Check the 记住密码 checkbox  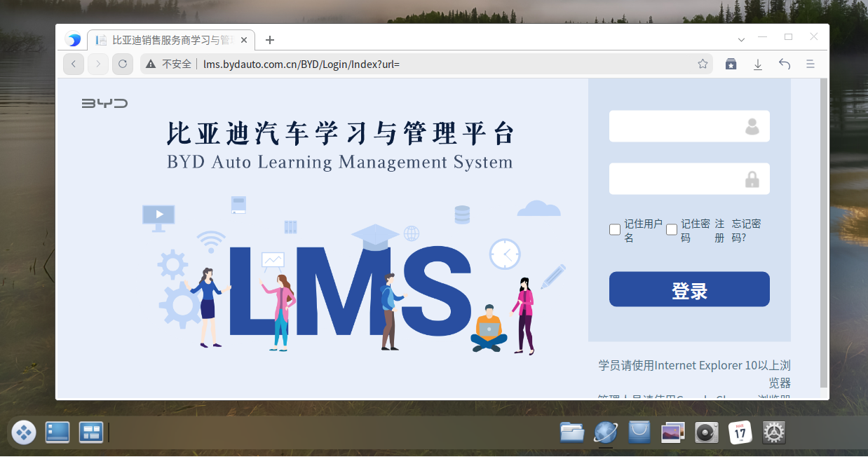coord(672,230)
